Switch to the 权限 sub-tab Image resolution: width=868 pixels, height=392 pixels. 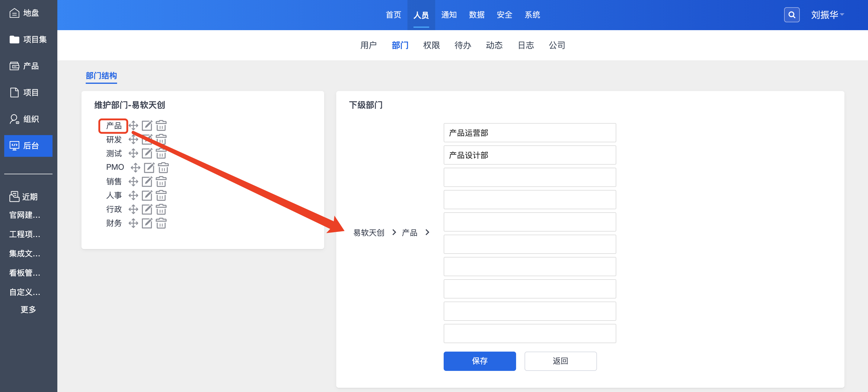click(x=431, y=45)
